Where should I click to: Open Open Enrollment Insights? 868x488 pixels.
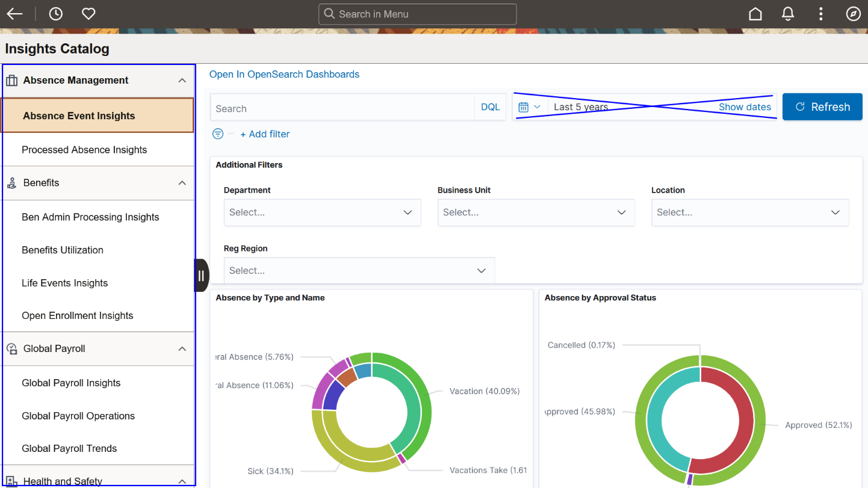98,316
